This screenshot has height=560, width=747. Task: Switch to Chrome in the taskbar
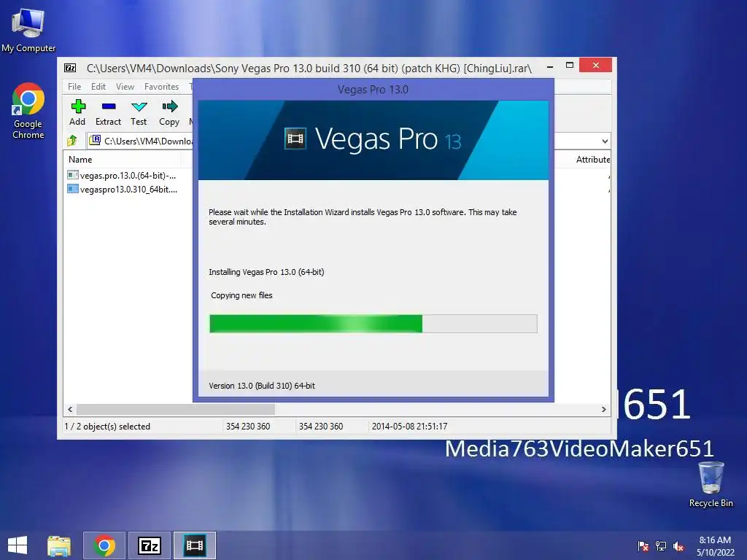(104, 545)
